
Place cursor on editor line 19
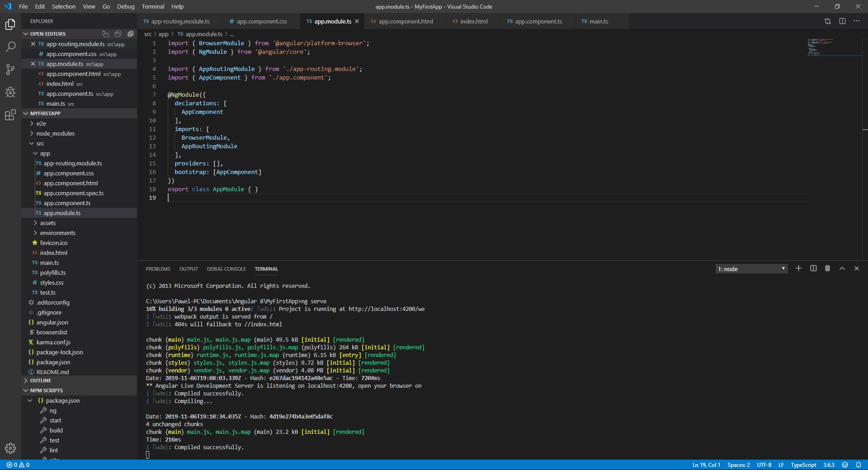[x=487, y=198]
